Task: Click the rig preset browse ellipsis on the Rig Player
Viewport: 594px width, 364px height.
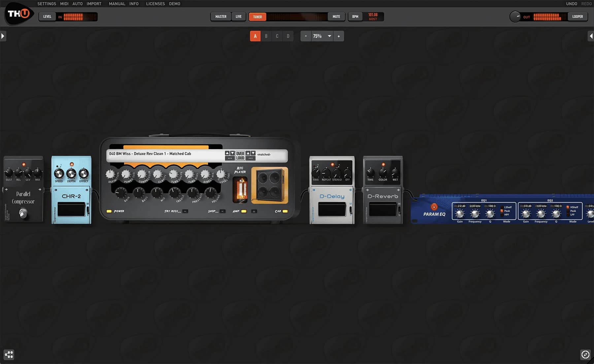Action: pos(230,158)
